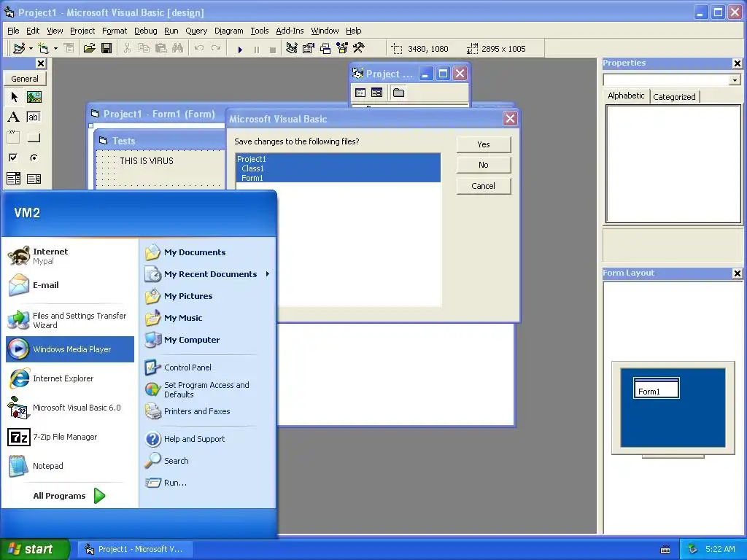Switch to the Categorized properties tab
The height and width of the screenshot is (560, 747).
tap(674, 97)
